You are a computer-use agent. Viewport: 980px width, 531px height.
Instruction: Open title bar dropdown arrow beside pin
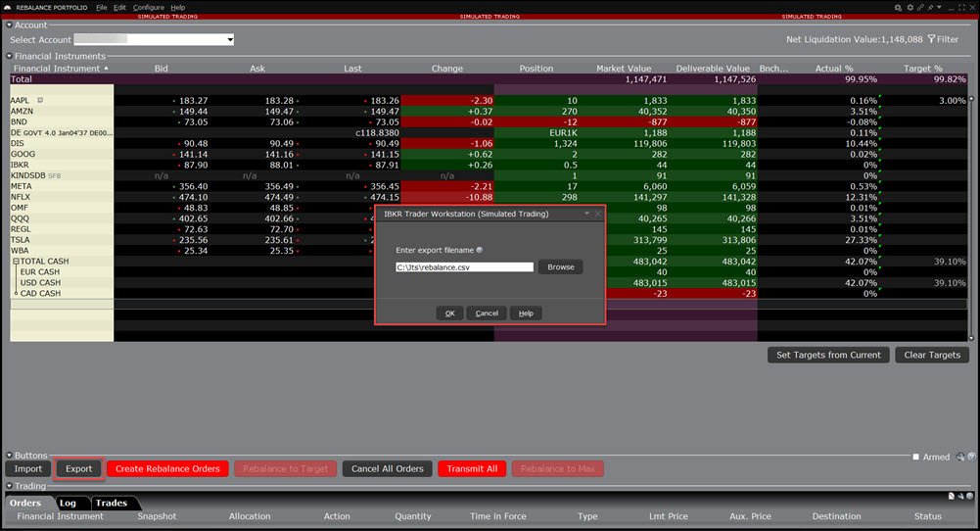pyautogui.click(x=940, y=7)
